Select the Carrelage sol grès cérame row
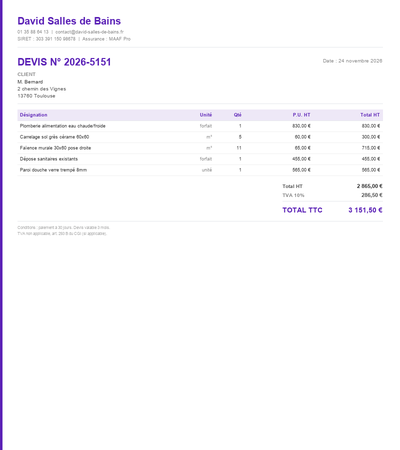 click(200, 137)
